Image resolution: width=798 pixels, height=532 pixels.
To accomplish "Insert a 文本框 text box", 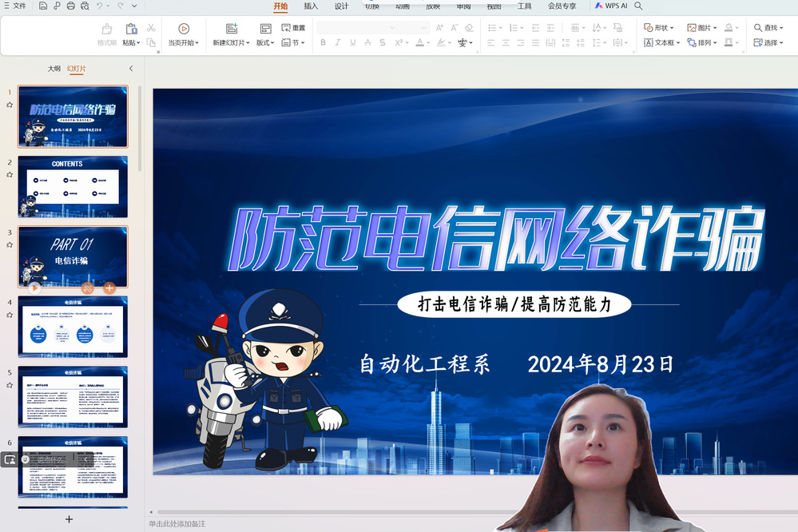I will point(662,43).
